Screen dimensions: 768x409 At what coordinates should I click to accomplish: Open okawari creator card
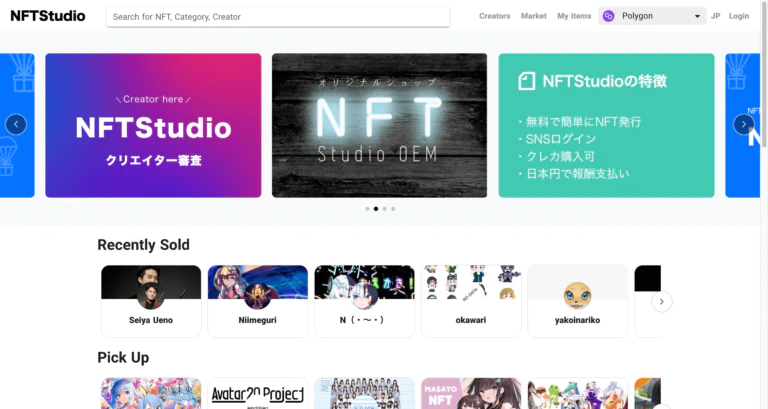471,301
